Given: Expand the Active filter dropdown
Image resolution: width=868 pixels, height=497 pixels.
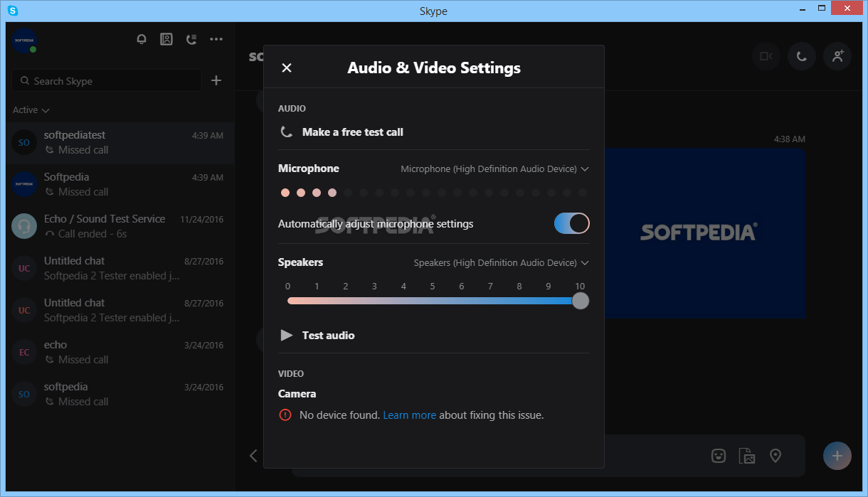Looking at the screenshot, I should tap(31, 110).
